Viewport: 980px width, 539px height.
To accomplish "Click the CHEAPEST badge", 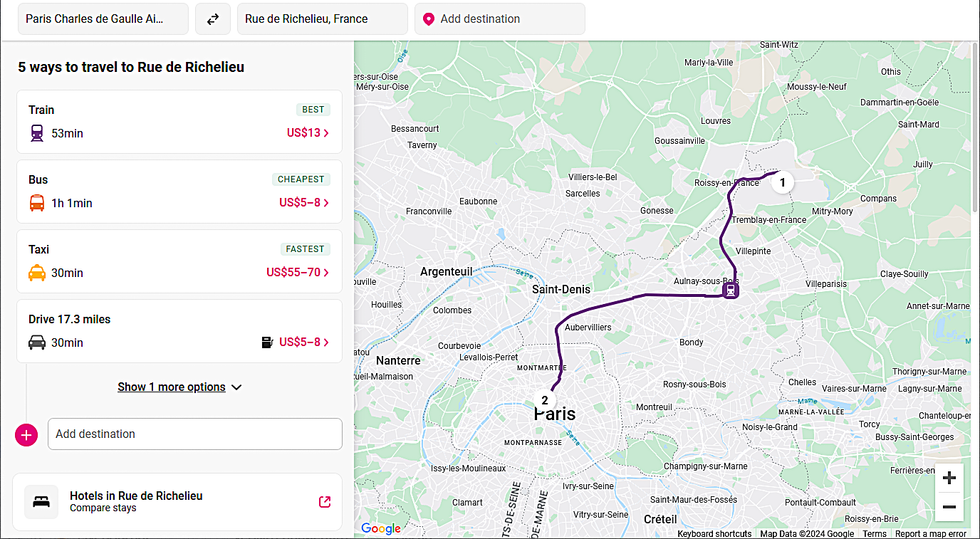I will coord(301,179).
